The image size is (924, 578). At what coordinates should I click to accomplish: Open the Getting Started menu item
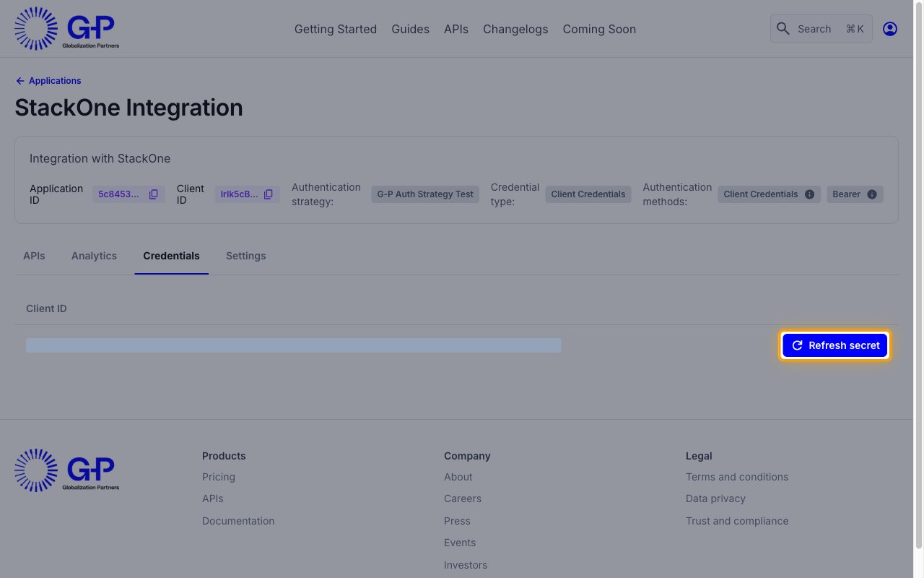(336, 29)
